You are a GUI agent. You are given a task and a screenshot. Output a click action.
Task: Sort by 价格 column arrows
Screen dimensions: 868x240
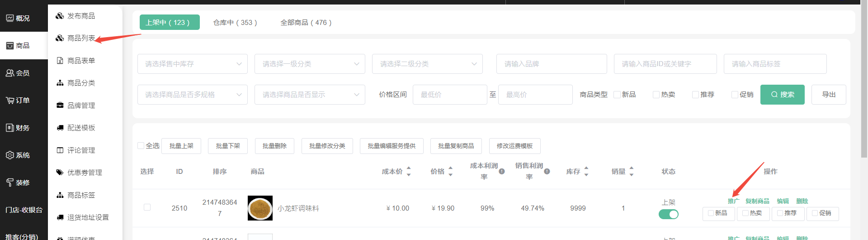tap(450, 172)
